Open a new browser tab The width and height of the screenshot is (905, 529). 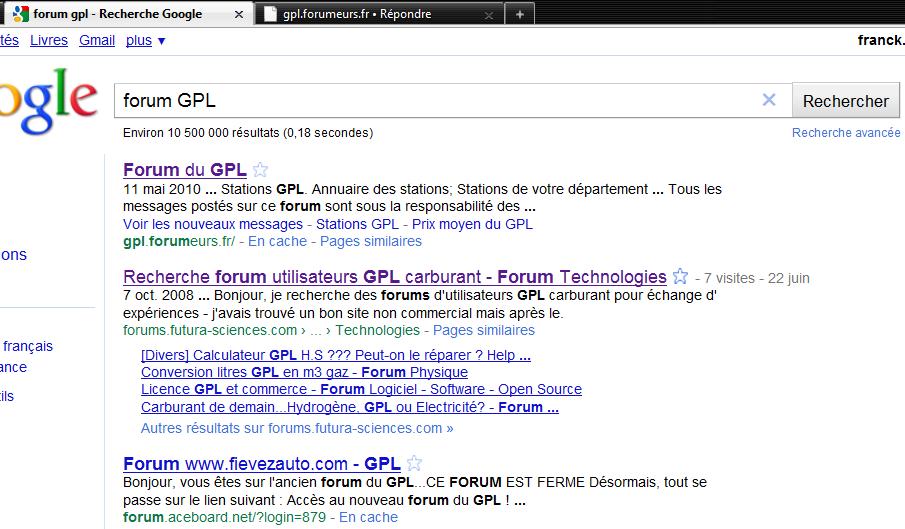tap(520, 14)
